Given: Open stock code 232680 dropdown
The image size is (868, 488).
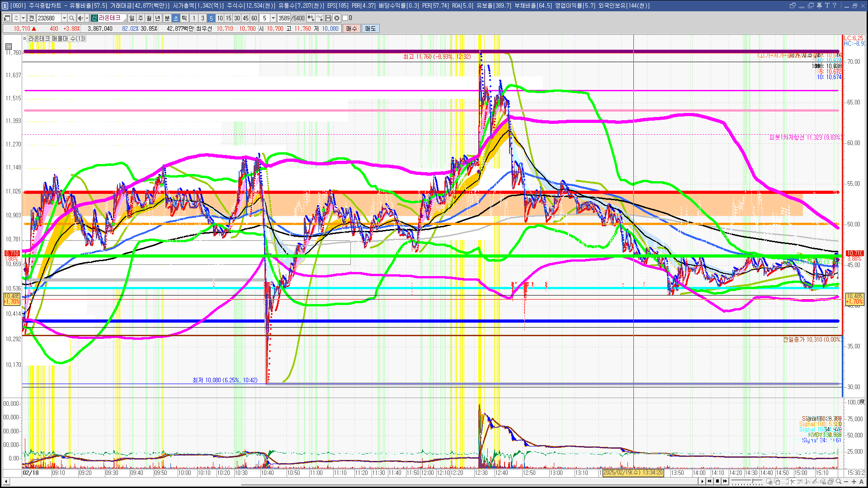Looking at the screenshot, I should pos(64,18).
